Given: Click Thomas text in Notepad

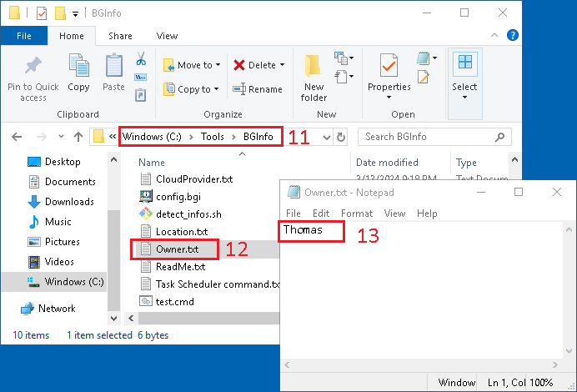Looking at the screenshot, I should [x=303, y=229].
